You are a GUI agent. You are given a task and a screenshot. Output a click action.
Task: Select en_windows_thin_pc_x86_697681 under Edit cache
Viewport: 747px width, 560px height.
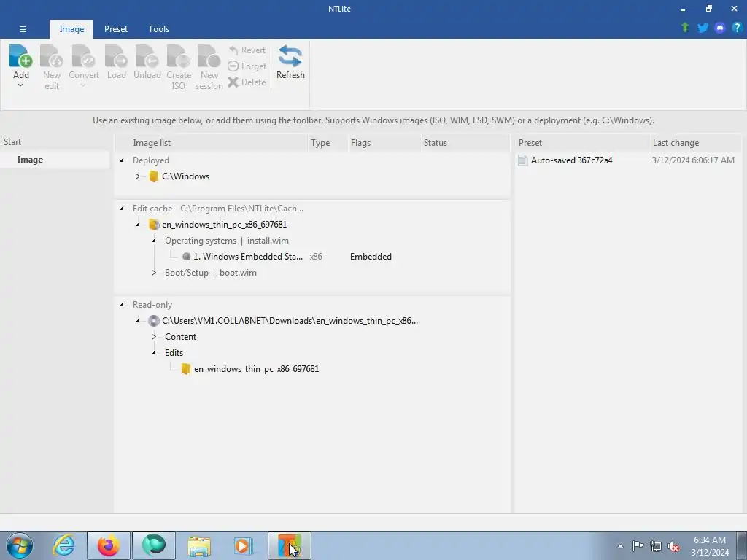click(x=225, y=225)
